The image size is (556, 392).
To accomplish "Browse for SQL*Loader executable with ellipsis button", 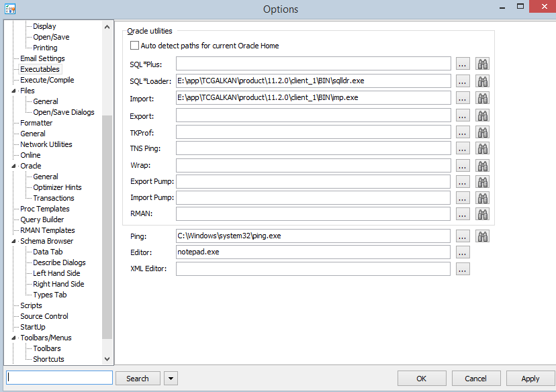I will 463,81.
